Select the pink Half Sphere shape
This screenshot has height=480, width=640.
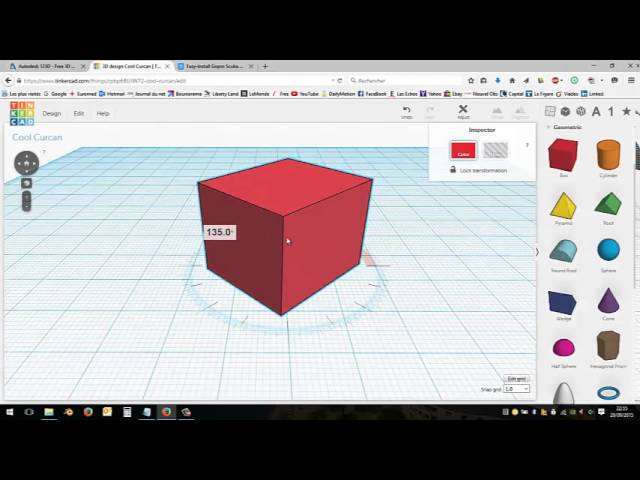(564, 347)
